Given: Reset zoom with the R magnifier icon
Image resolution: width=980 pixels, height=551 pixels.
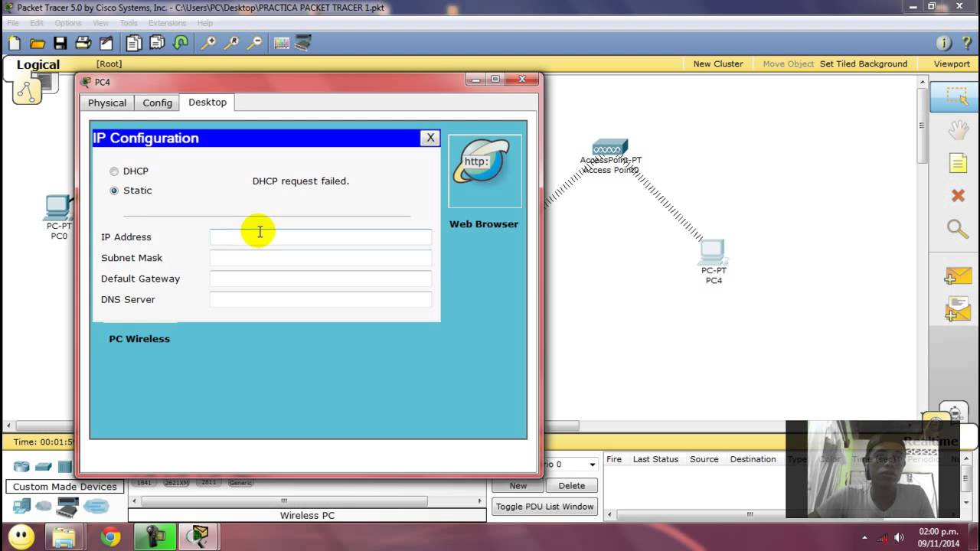Looking at the screenshot, I should point(231,44).
